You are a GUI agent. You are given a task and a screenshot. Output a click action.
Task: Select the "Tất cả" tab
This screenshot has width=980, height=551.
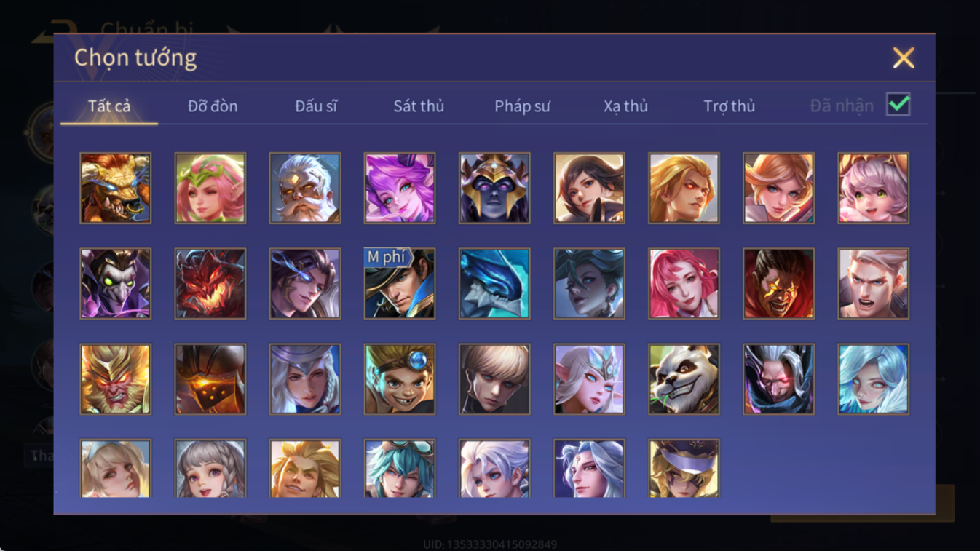click(109, 106)
